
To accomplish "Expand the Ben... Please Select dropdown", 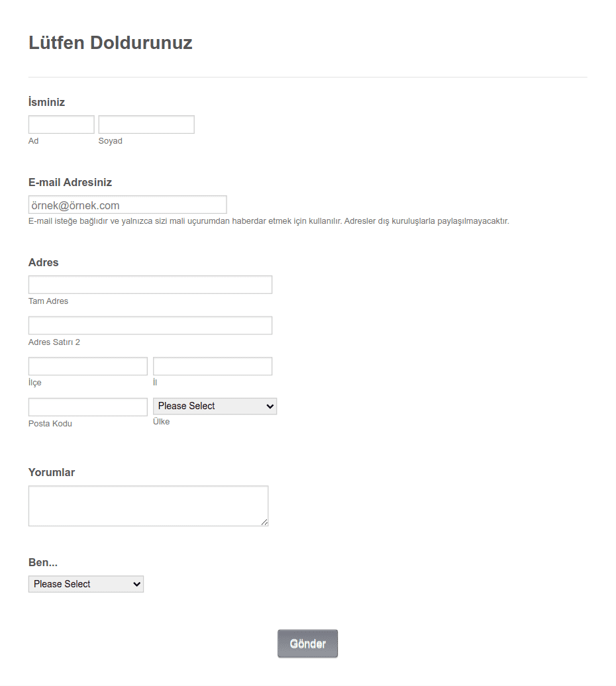I will (x=86, y=584).
